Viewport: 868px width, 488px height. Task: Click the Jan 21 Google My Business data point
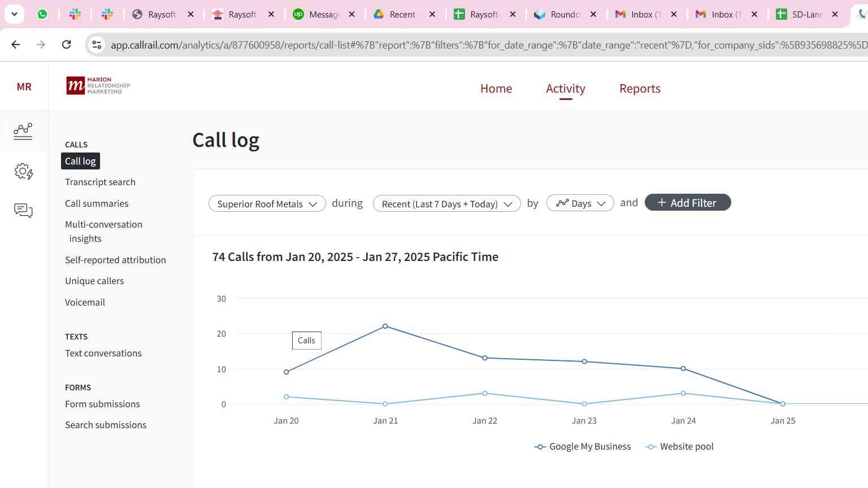(x=385, y=326)
